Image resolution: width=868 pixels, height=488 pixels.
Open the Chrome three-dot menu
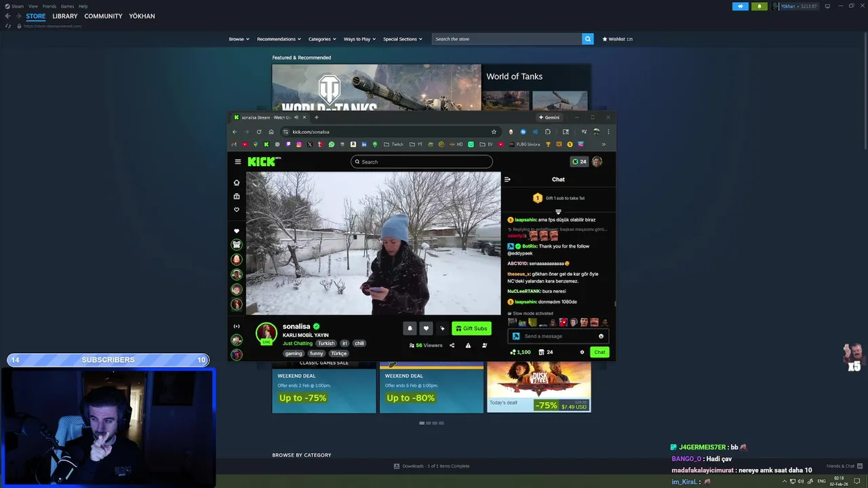[x=608, y=131]
